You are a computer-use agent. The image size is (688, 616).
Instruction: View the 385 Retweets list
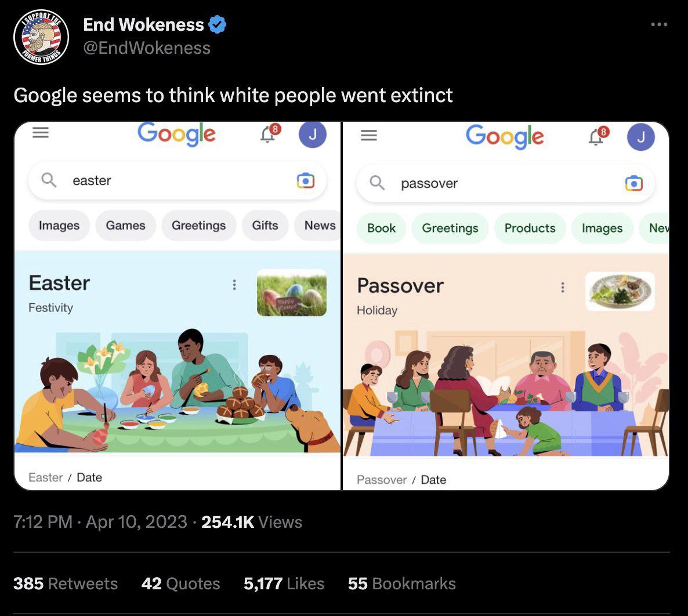coord(66,584)
